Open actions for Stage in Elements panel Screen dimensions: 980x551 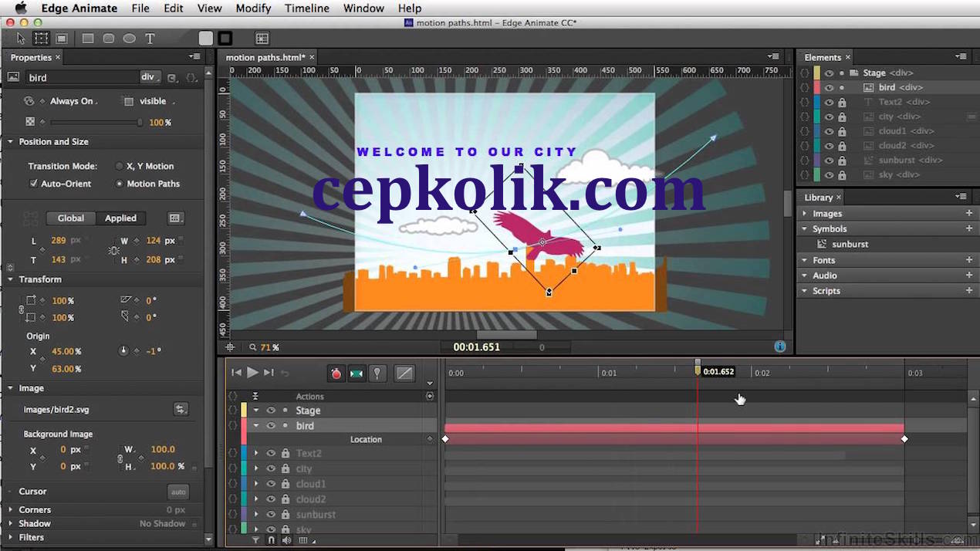[805, 73]
